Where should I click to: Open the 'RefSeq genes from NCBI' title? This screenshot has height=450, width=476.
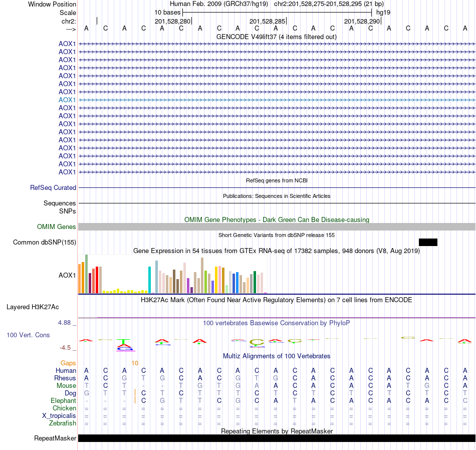pos(277,181)
